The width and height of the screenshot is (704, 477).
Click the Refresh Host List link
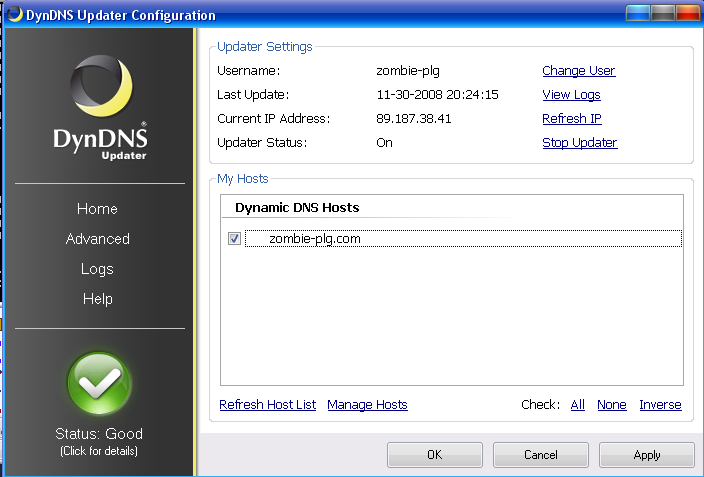pos(268,405)
